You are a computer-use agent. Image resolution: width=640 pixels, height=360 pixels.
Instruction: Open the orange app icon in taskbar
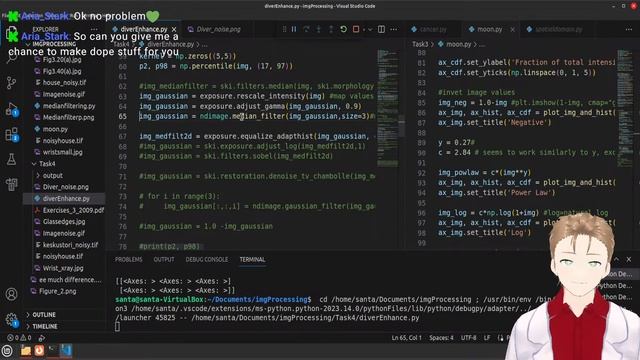pyautogui.click(x=39, y=351)
